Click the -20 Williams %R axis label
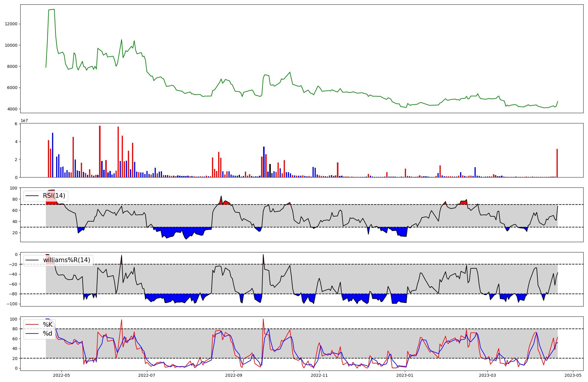588x382 pixels. click(x=13, y=264)
